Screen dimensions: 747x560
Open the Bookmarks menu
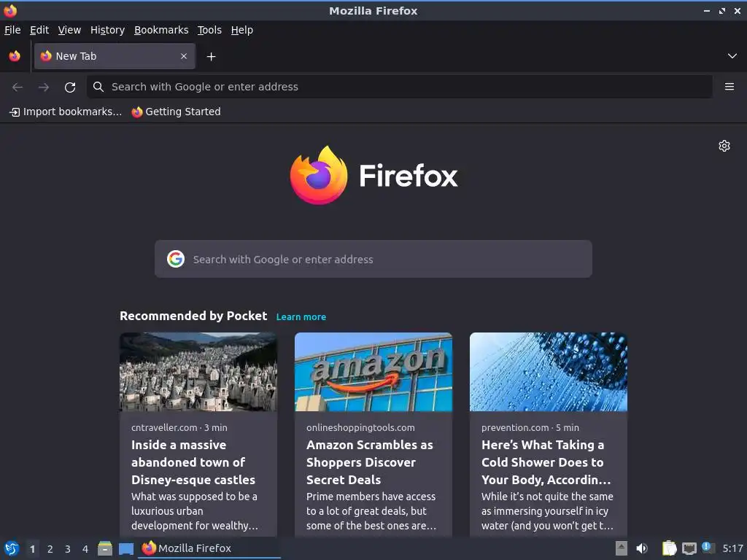click(x=161, y=30)
